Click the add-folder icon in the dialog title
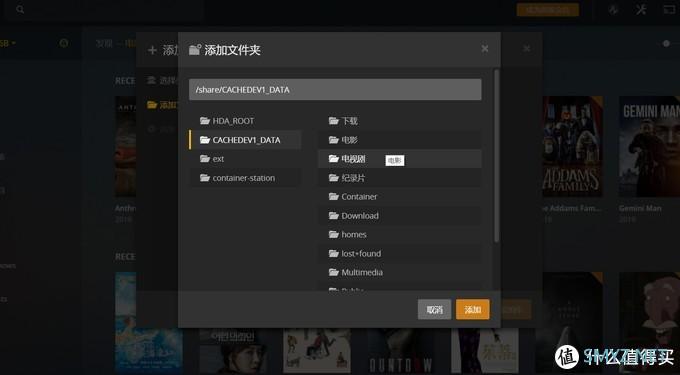 [x=195, y=49]
